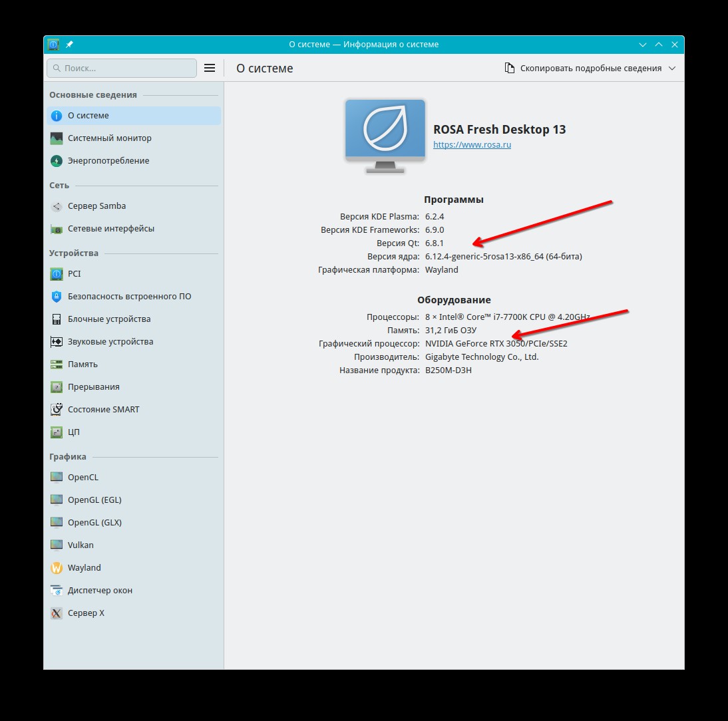Open Диспетчер окон icon
Viewport: 728px width, 721px height.
tap(56, 591)
